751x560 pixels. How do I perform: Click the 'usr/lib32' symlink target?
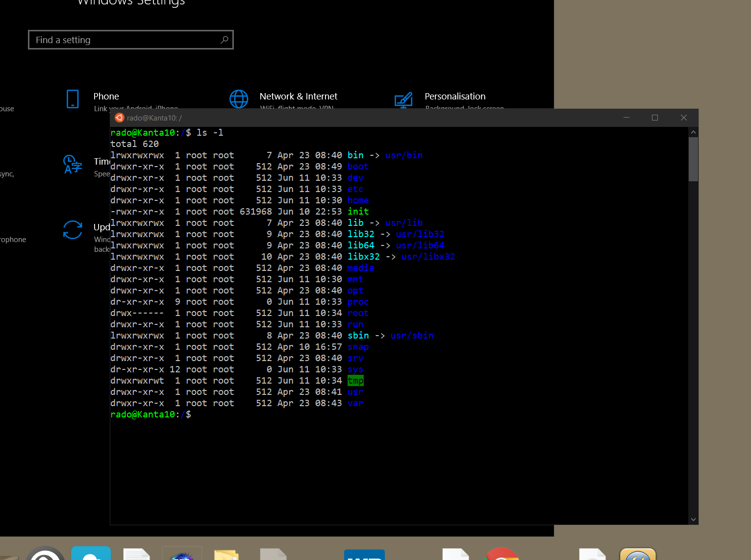pos(420,234)
